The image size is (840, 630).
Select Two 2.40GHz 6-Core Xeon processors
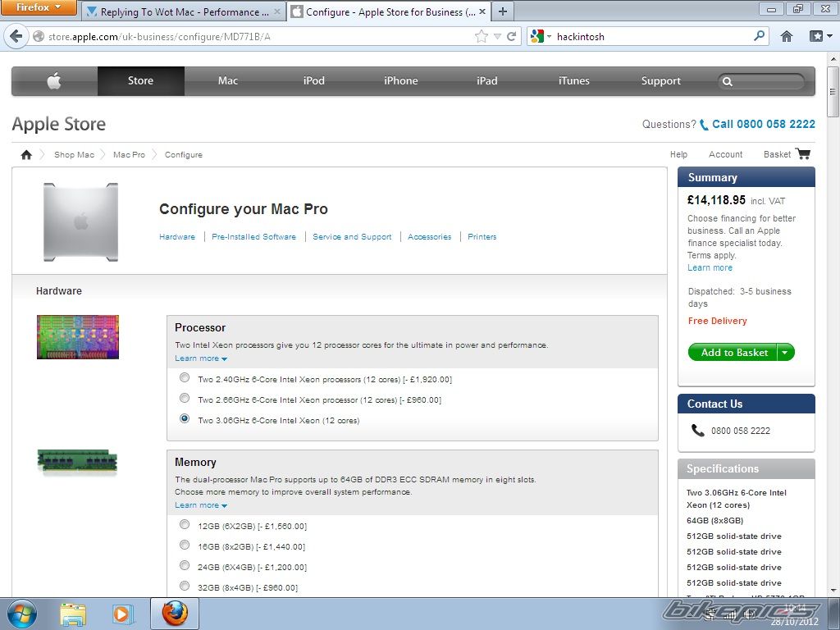pos(185,378)
